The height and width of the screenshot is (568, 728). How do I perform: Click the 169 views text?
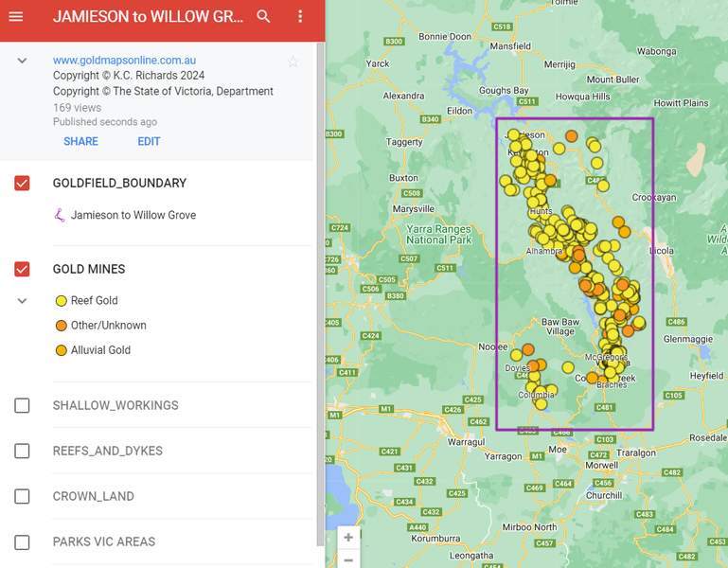[77, 108]
